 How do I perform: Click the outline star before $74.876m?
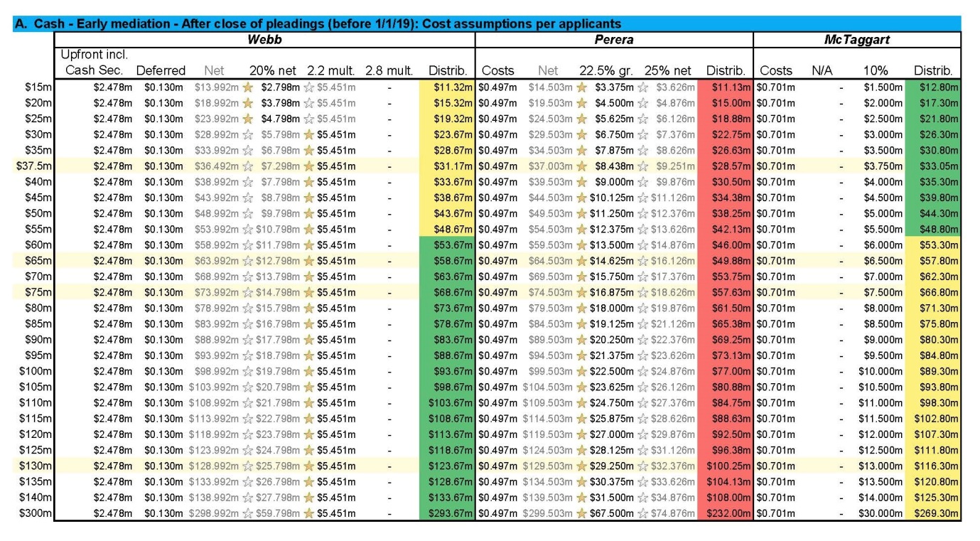click(642, 513)
